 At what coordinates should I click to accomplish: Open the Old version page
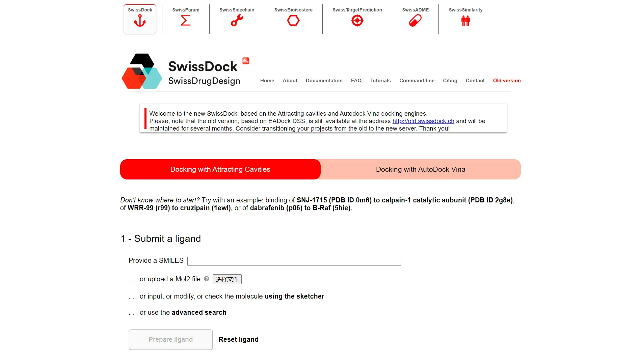click(506, 81)
